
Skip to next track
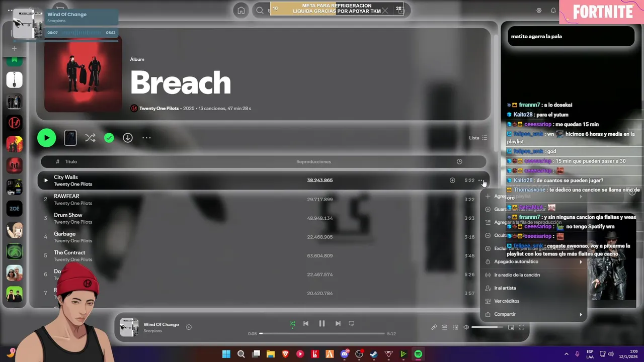(x=338, y=324)
